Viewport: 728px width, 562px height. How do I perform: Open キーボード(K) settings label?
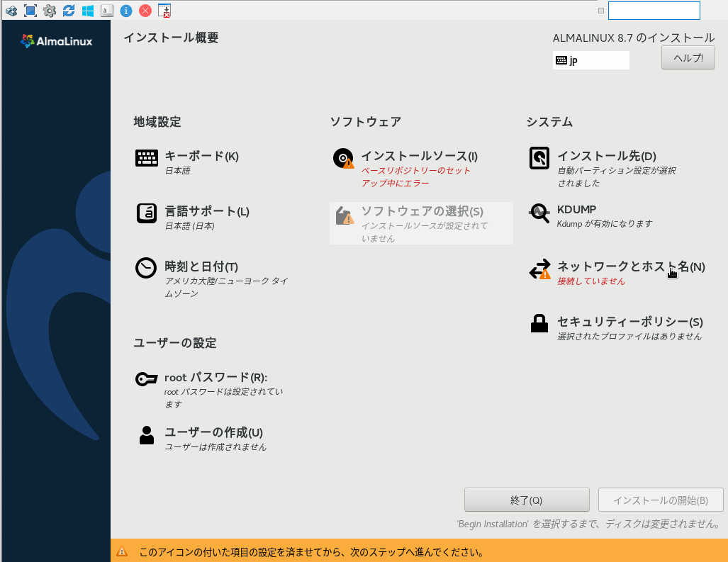click(x=201, y=156)
